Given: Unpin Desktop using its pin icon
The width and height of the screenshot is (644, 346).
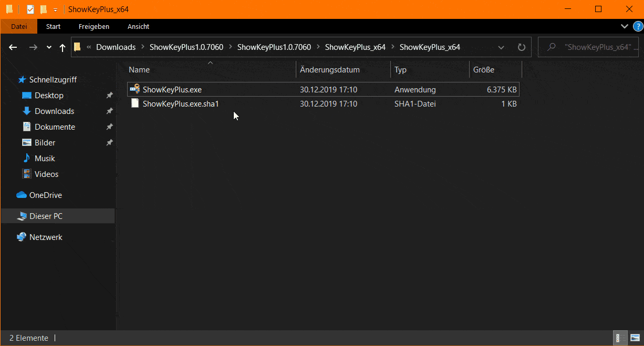Looking at the screenshot, I should tap(109, 96).
